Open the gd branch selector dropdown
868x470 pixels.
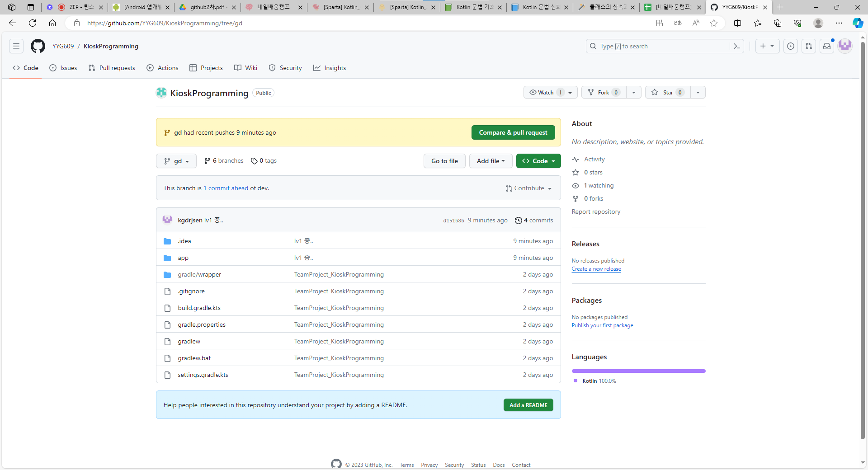tap(176, 161)
